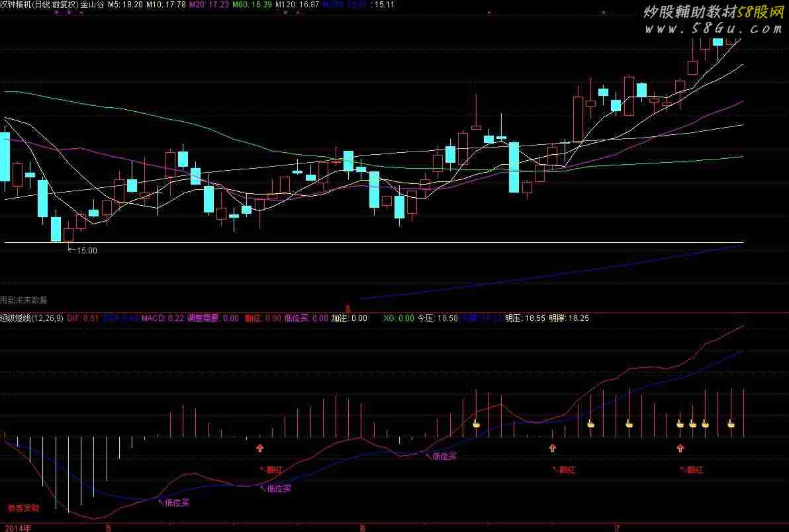Click the 恭喜发财 text in indicator panel
Viewport: 789px width, 532px height.
tap(23, 508)
